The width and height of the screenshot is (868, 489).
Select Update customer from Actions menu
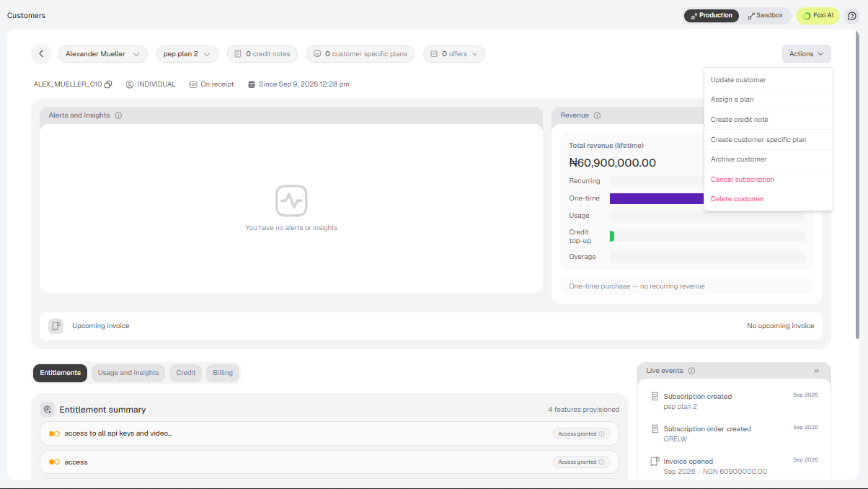[769, 80]
